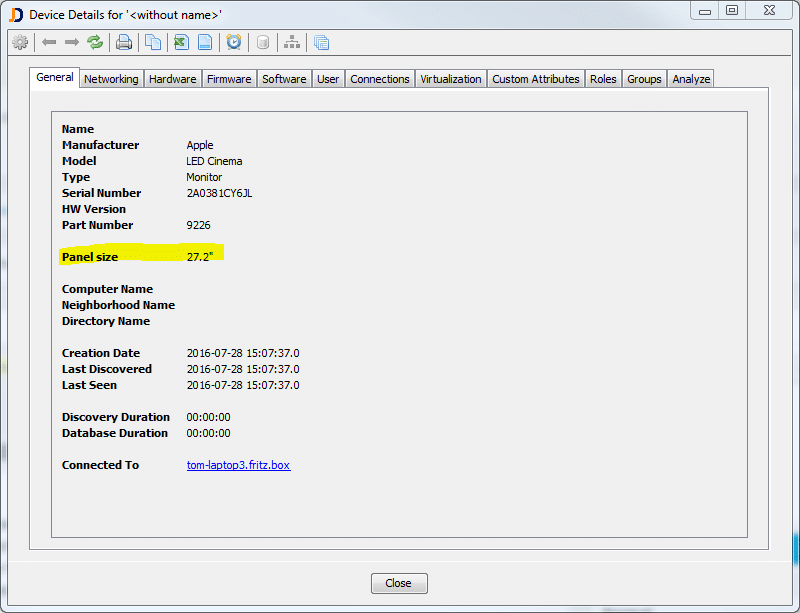Image resolution: width=800 pixels, height=613 pixels.
Task: Click the forward arrow toolbar icon
Action: click(x=72, y=42)
